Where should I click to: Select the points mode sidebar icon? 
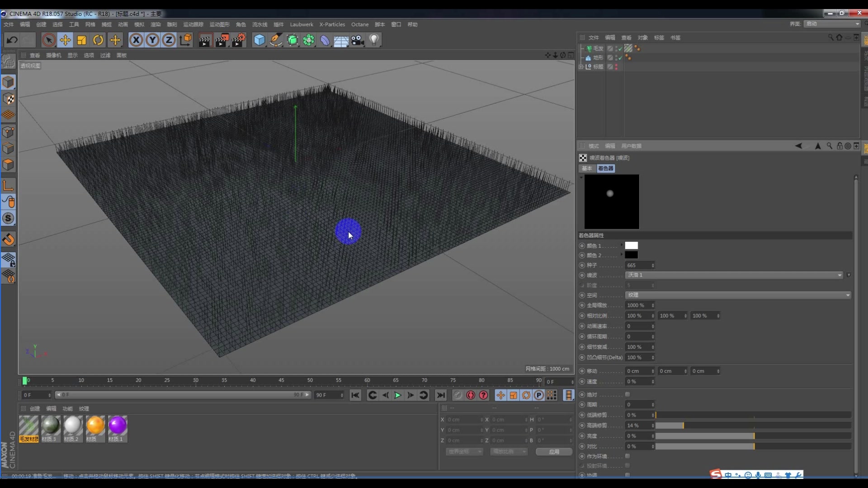pyautogui.click(x=8, y=132)
